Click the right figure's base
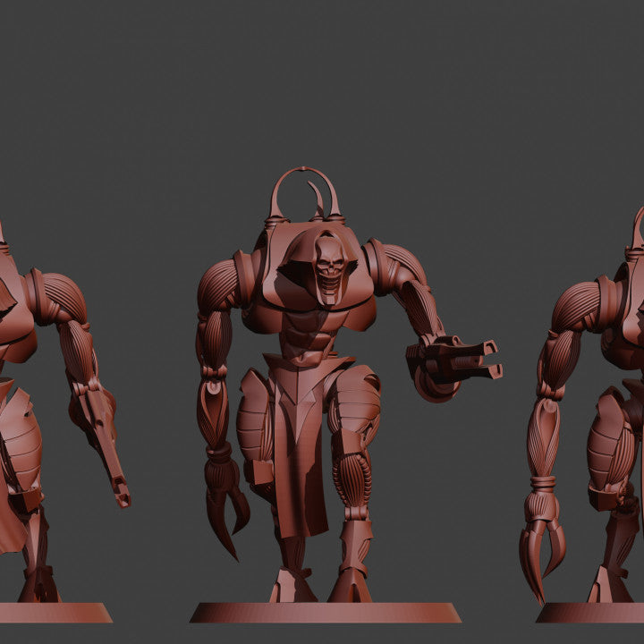 tap(590, 612)
